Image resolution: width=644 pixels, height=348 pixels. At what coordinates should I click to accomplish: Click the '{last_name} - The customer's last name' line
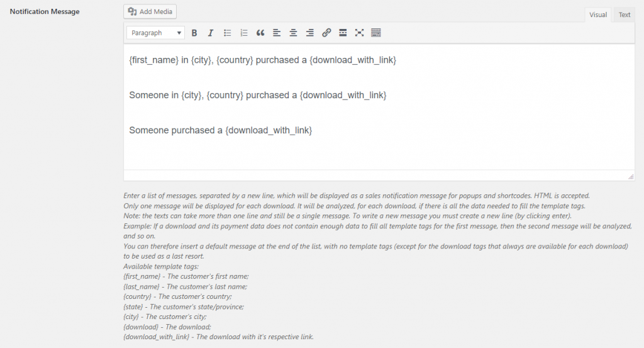tap(186, 287)
